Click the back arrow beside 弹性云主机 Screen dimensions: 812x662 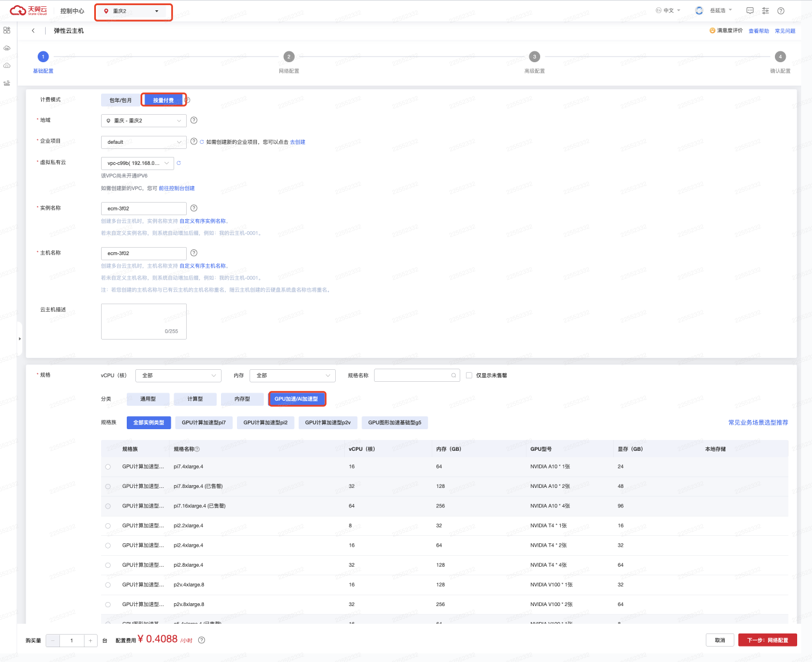33,31
